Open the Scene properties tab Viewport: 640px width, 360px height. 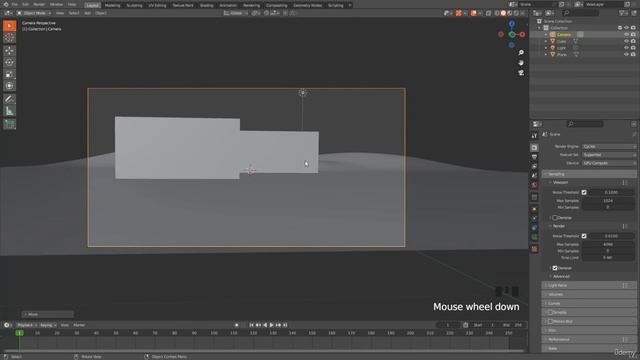pos(534,176)
